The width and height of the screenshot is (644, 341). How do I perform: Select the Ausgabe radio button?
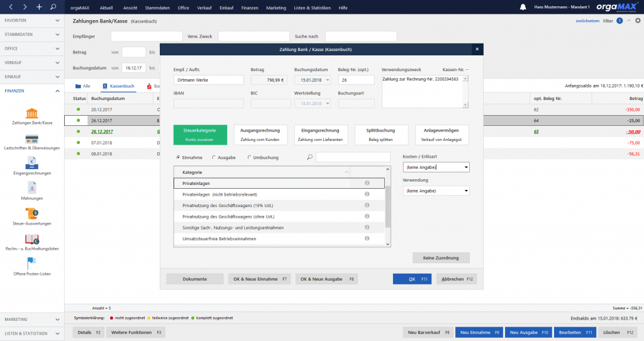point(214,157)
